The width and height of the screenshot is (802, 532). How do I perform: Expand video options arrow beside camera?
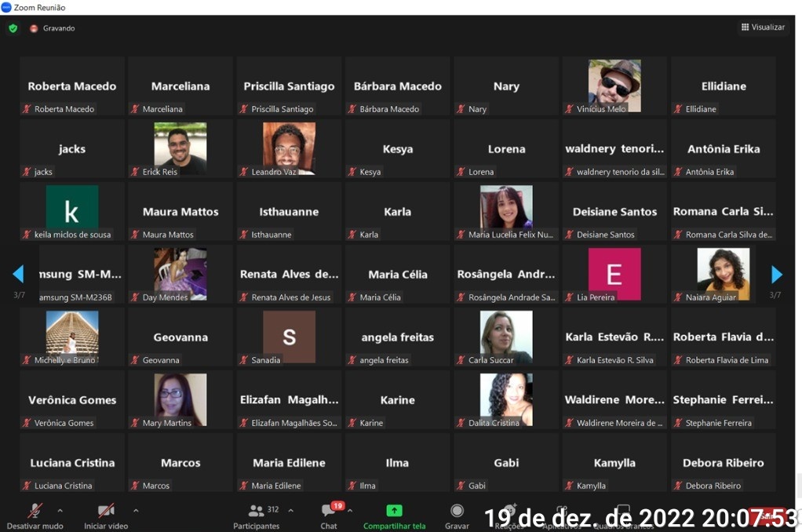point(136,510)
